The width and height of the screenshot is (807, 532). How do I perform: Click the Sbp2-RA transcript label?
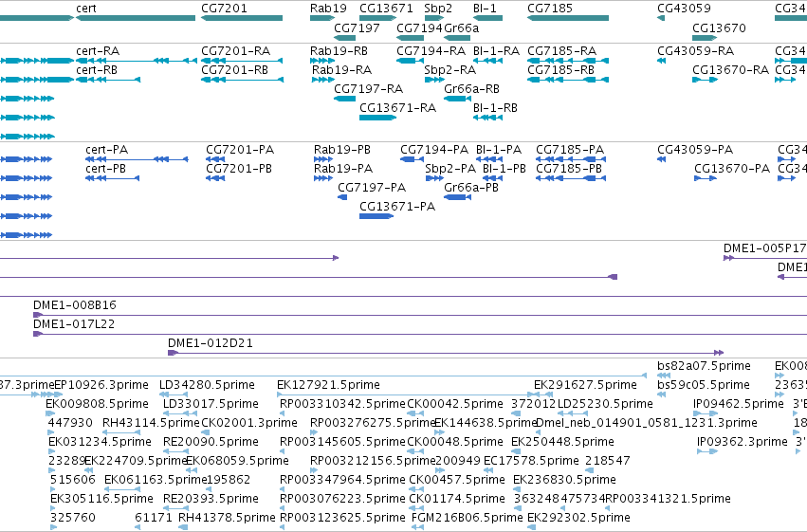pos(449,70)
